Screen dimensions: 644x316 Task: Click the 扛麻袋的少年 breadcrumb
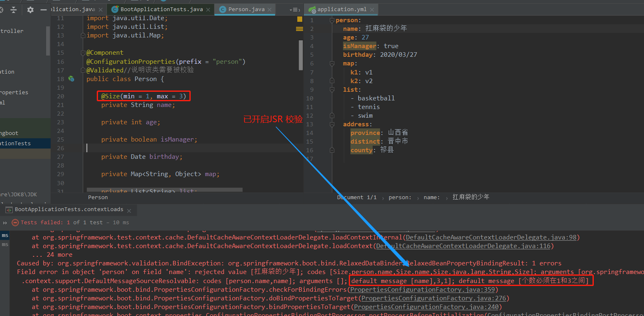[471, 197]
